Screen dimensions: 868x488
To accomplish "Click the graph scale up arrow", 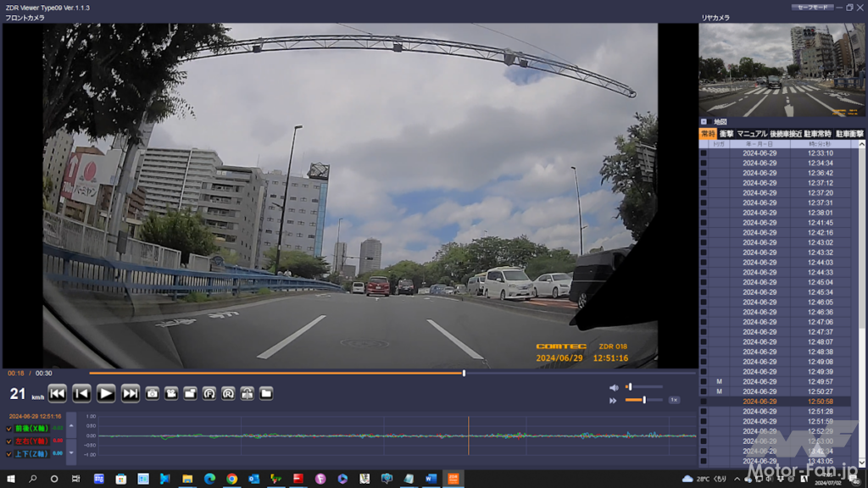I will click(x=71, y=425).
